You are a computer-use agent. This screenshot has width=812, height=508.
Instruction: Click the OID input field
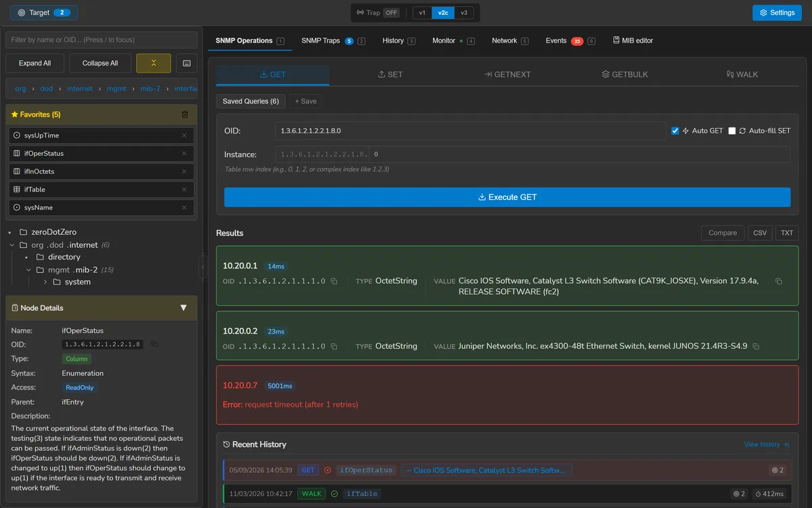pos(470,131)
